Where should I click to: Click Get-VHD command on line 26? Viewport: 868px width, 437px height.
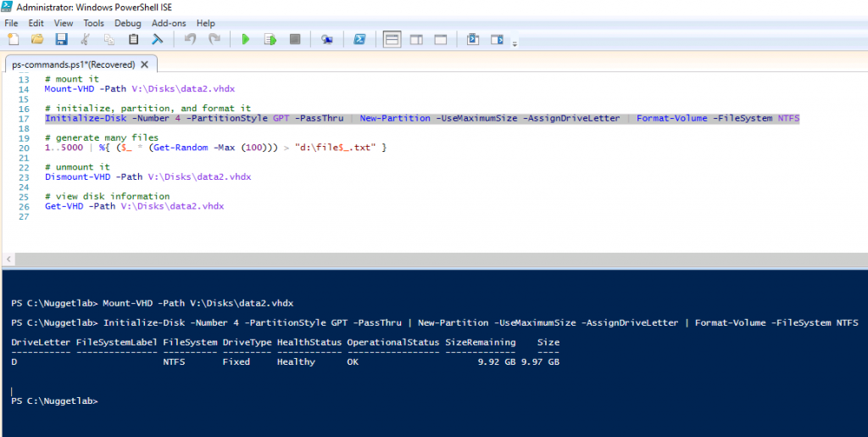tap(135, 206)
